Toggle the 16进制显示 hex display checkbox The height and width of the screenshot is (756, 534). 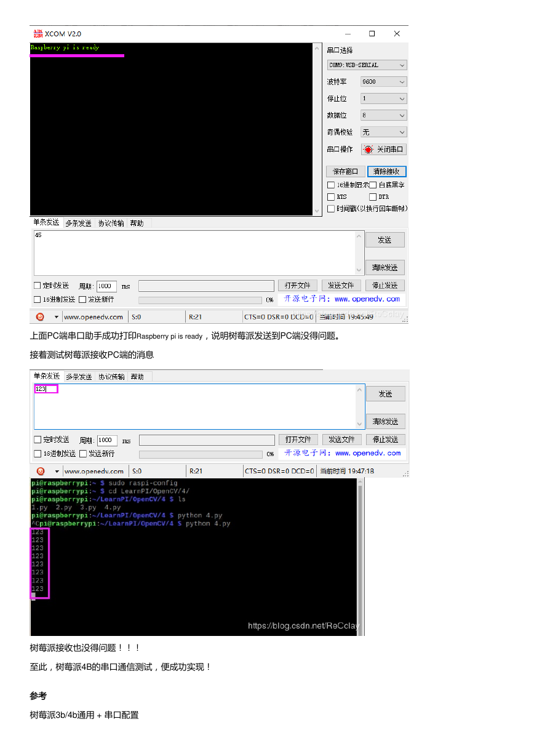tap(331, 185)
